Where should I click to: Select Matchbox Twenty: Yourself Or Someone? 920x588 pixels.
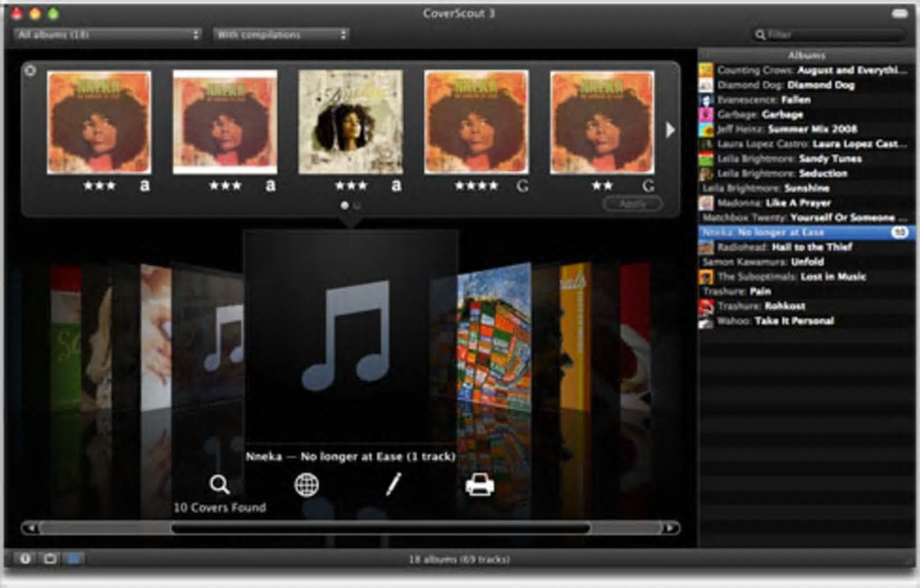806,217
